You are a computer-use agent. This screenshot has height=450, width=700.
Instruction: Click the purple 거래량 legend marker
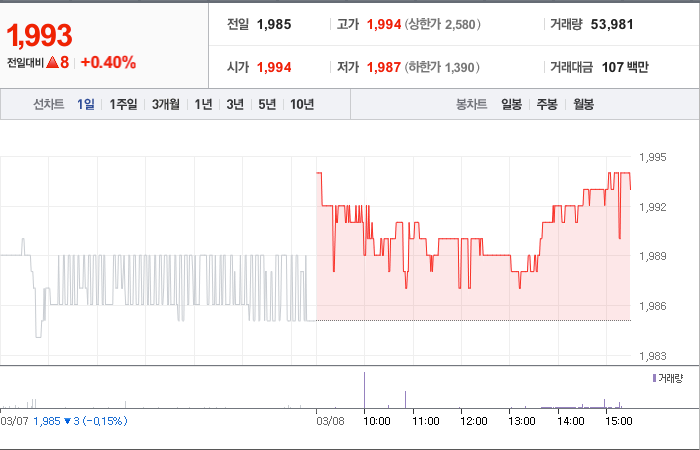pyautogui.click(x=654, y=378)
